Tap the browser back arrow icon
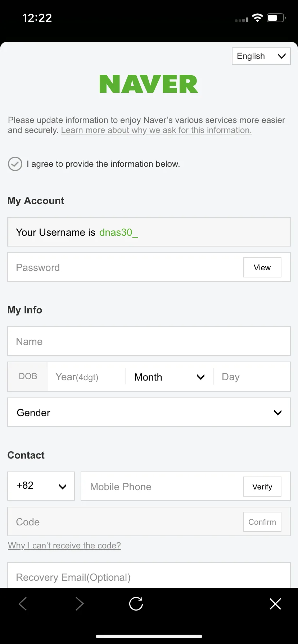The width and height of the screenshot is (298, 644). click(x=23, y=604)
